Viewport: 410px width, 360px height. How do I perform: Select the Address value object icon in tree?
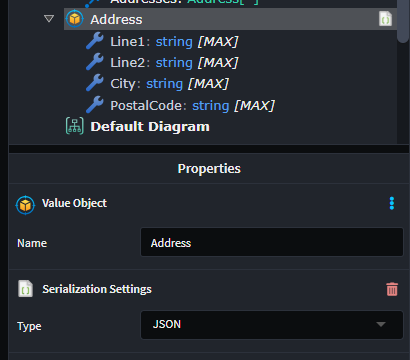pyautogui.click(x=74, y=19)
